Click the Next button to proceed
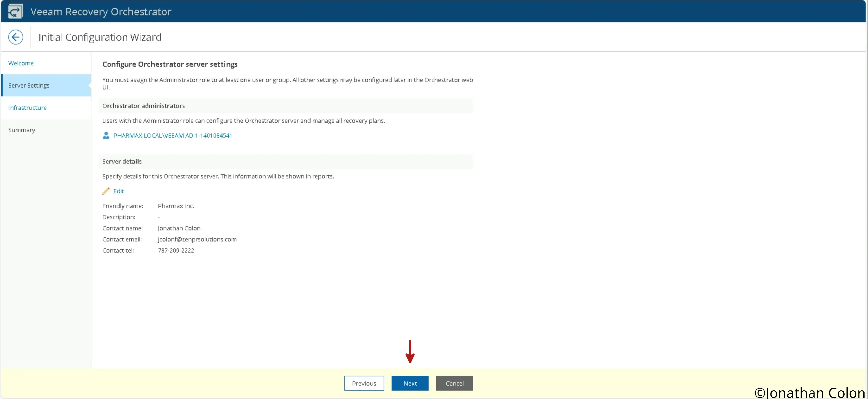This screenshot has width=868, height=399. [x=410, y=383]
